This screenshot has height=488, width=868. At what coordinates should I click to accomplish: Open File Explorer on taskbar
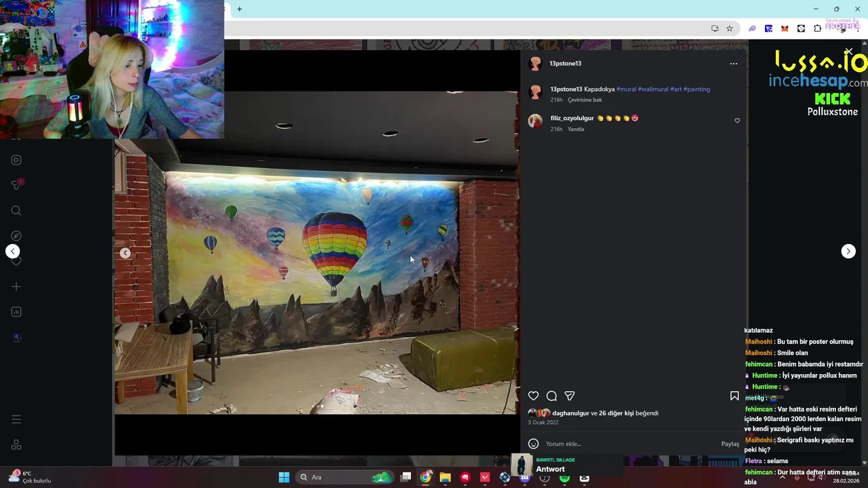click(445, 477)
